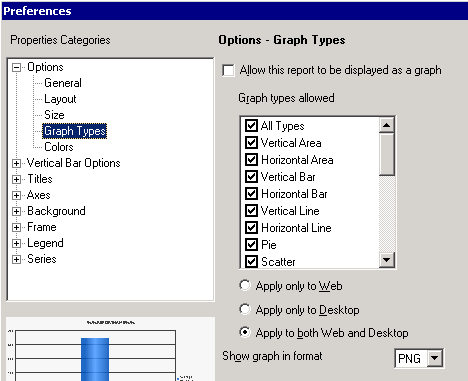Expand the Legend tree node

click(x=16, y=243)
